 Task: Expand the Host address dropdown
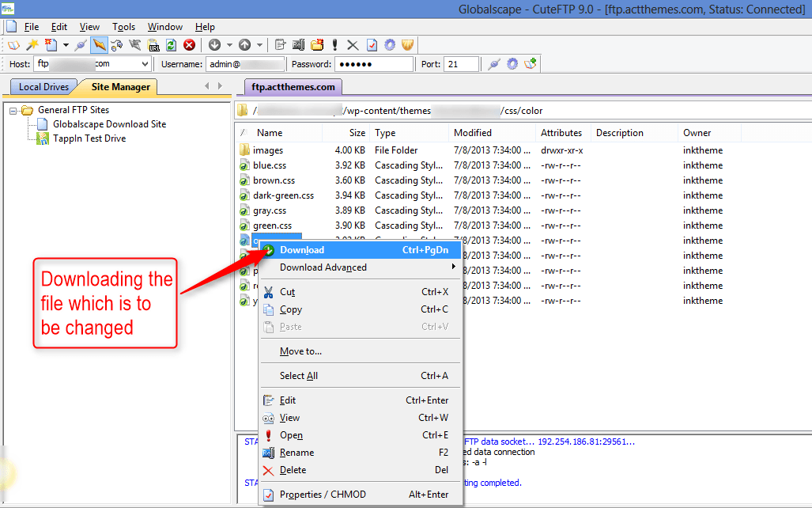tap(145, 64)
